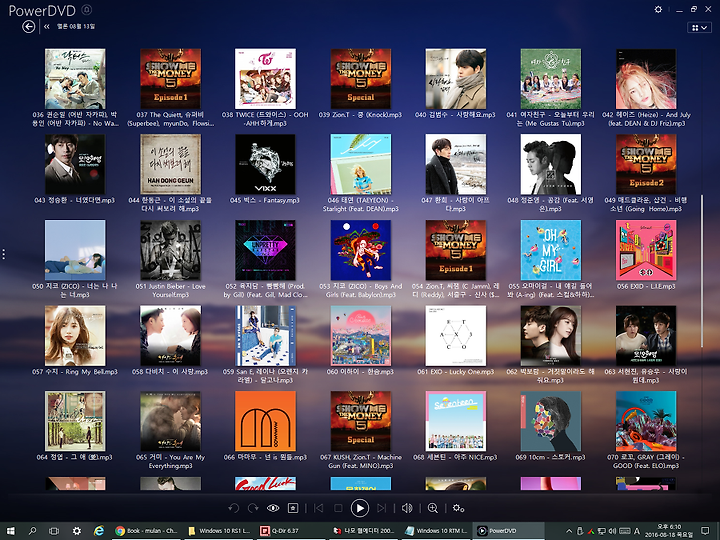This screenshot has height=540, width=720.
Task: Stop playback
Action: pos(338,508)
